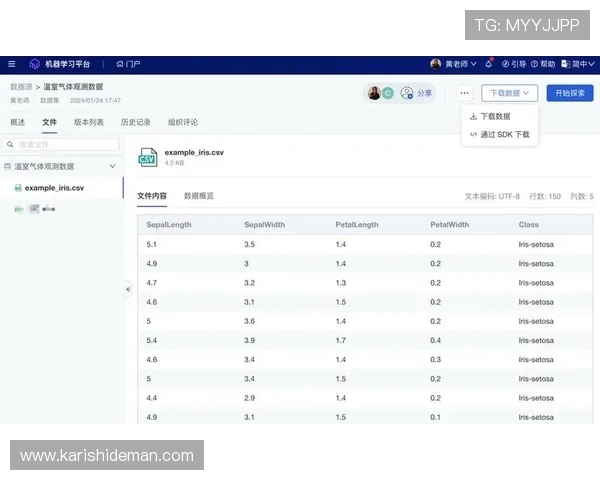Viewport: 600px width, 480px height.
Task: Open the 简中 language dropdown
Action: (578, 64)
